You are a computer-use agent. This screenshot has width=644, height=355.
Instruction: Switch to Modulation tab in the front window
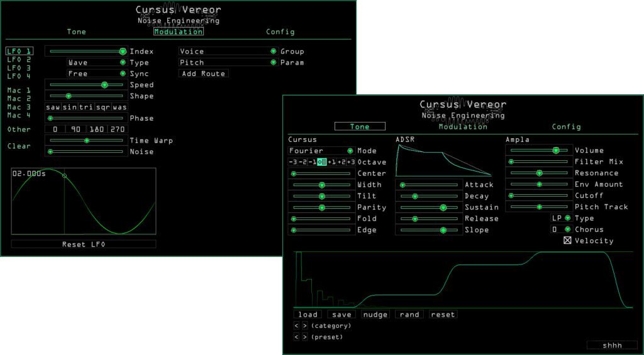(x=463, y=126)
